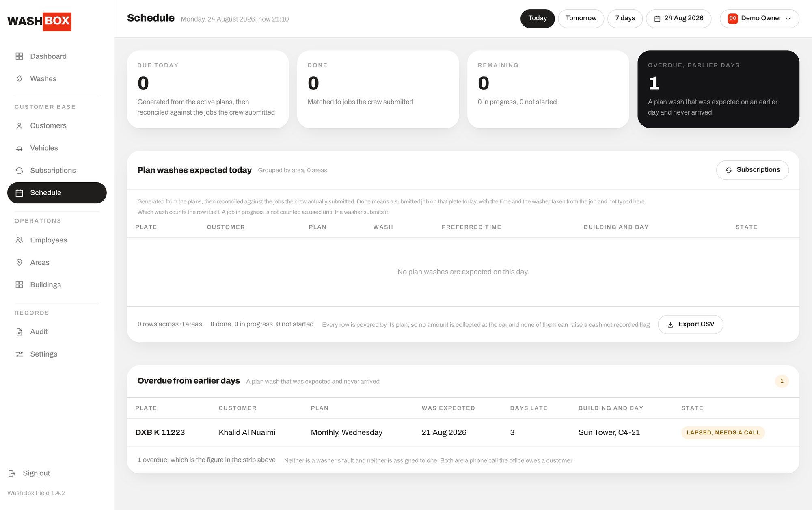Click the WashBox Field 1.4.2 version text
This screenshot has height=510, width=812.
[36, 493]
